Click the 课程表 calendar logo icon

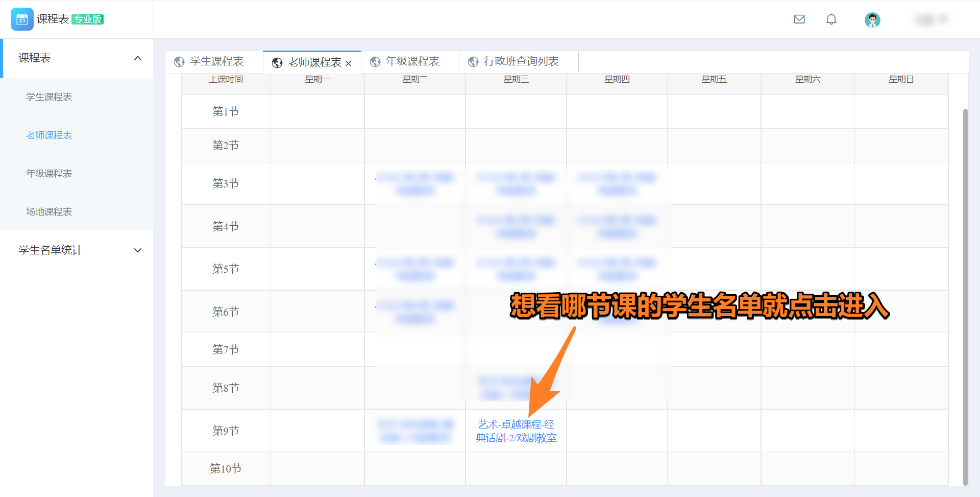pyautogui.click(x=22, y=19)
